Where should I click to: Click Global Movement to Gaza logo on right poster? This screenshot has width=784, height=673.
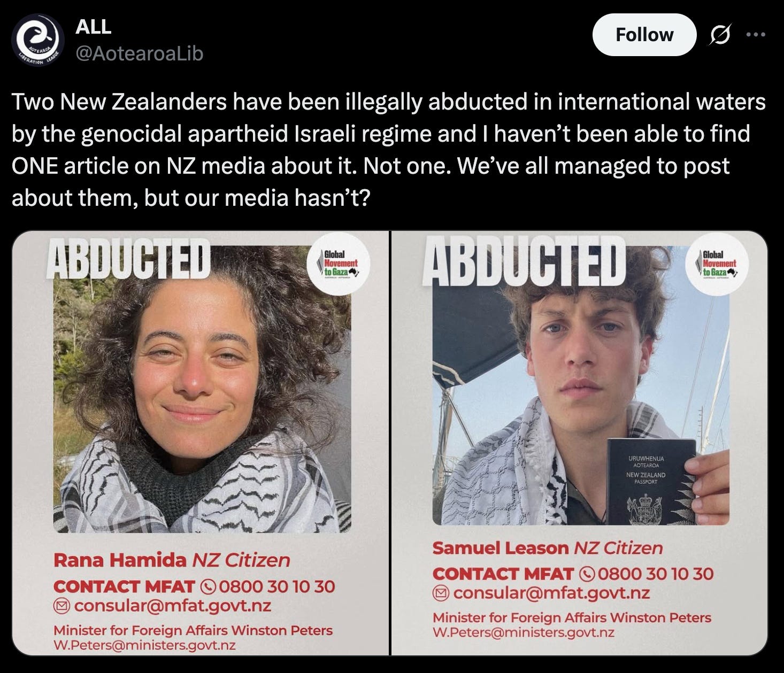[x=718, y=264]
